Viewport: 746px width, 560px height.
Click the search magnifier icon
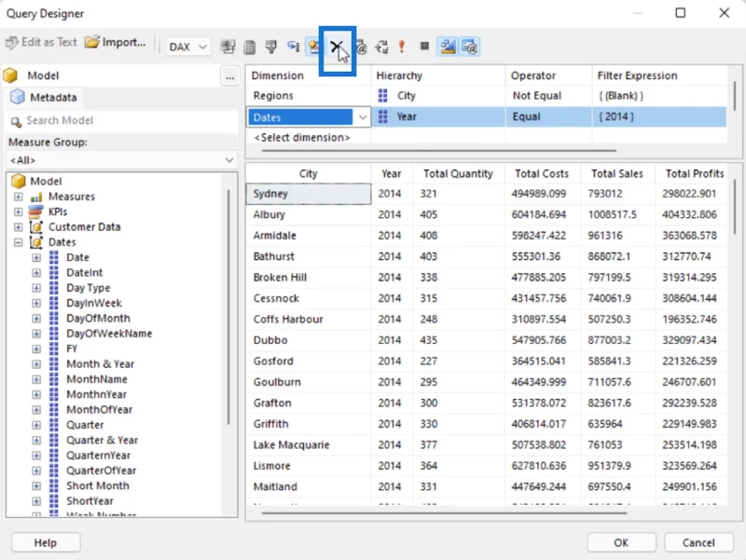coord(16,122)
